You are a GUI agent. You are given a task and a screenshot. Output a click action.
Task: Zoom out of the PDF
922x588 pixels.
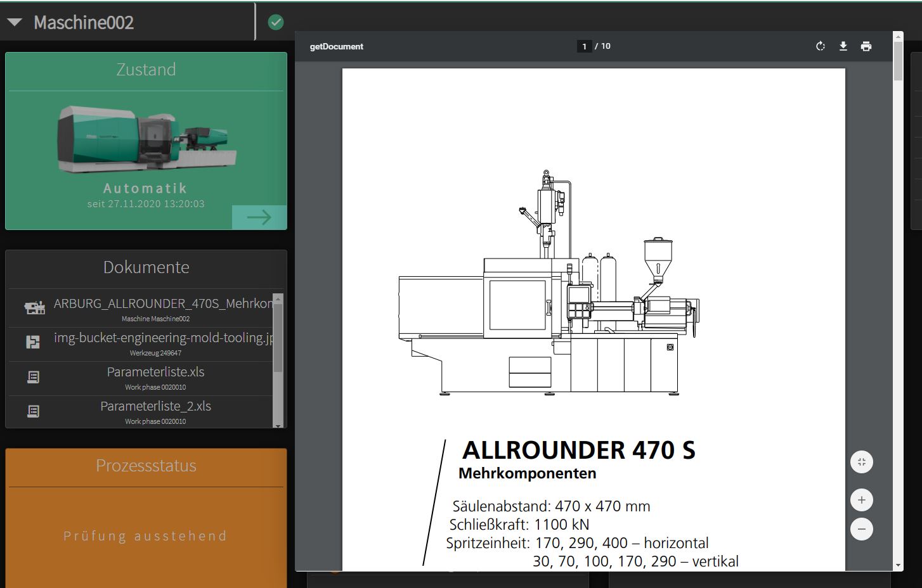pyautogui.click(x=862, y=529)
